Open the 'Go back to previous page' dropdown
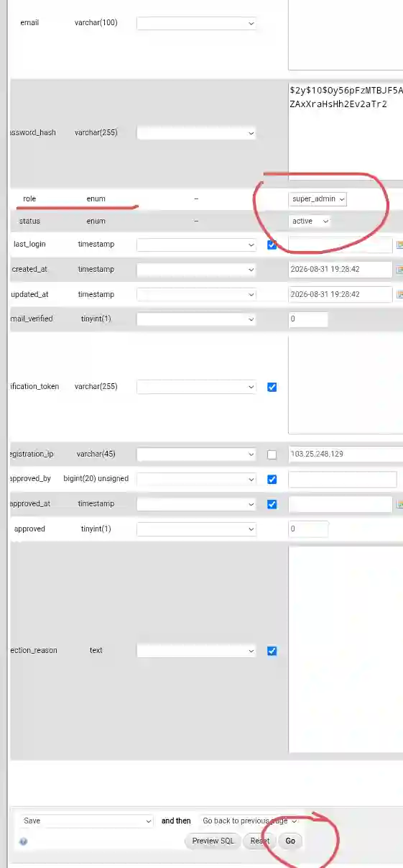Screen dimensions: 403x868 click(x=249, y=821)
